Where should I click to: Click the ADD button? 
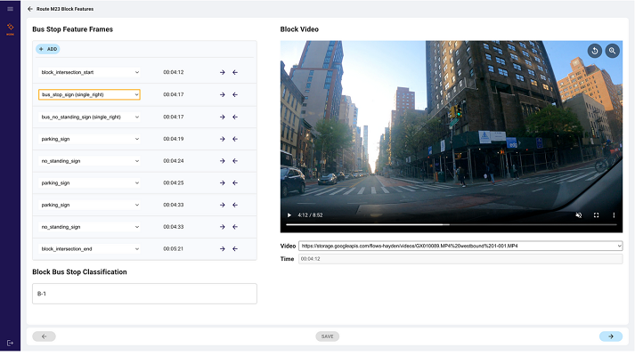(48, 49)
